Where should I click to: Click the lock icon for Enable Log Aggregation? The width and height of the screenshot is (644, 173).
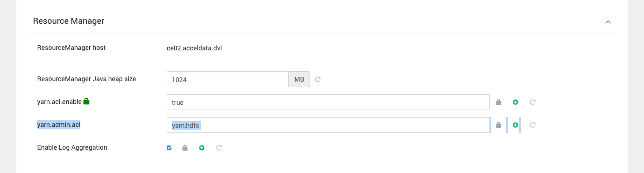tap(185, 148)
